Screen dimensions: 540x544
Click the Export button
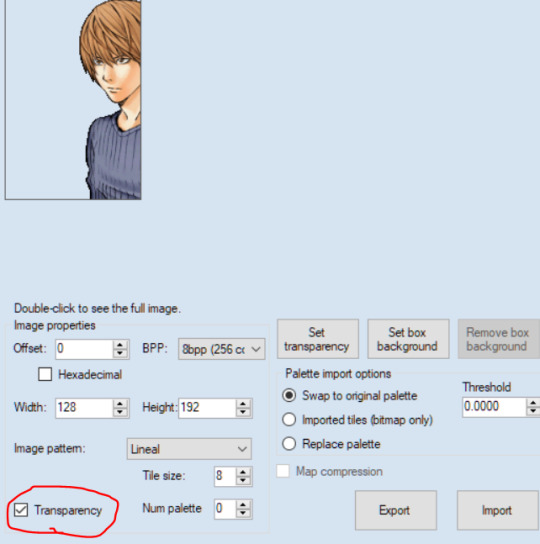[x=396, y=510]
